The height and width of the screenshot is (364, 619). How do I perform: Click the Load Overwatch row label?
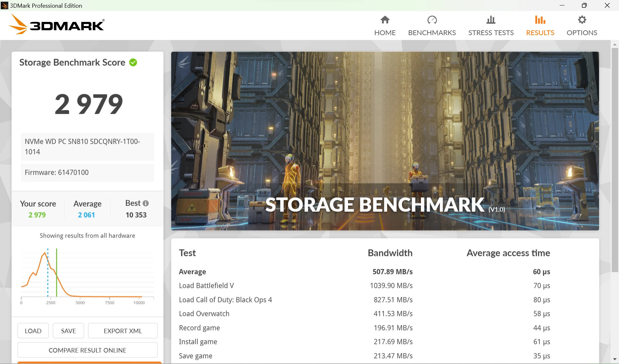204,314
